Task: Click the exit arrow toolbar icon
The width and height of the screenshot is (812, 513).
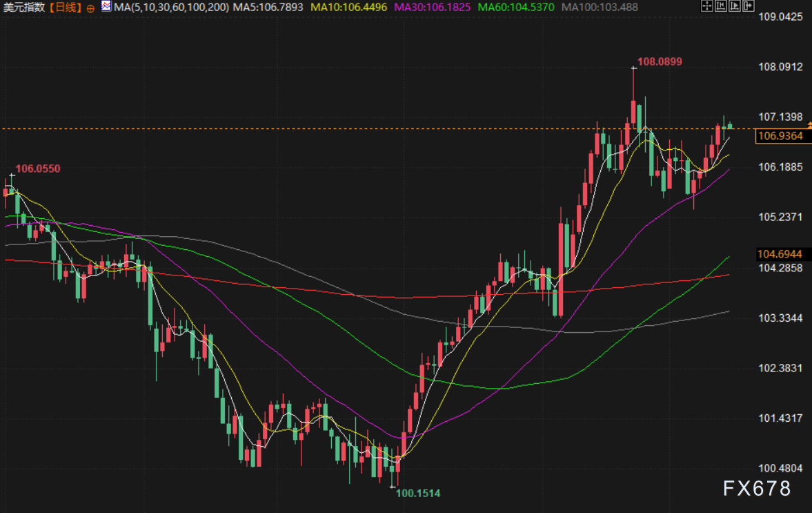Action: click(x=749, y=7)
